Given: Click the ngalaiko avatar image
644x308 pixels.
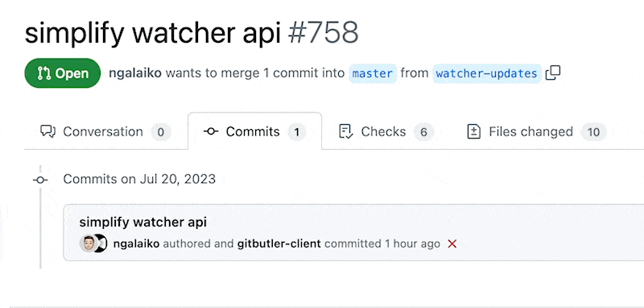Looking at the screenshot, I should 88,243.
